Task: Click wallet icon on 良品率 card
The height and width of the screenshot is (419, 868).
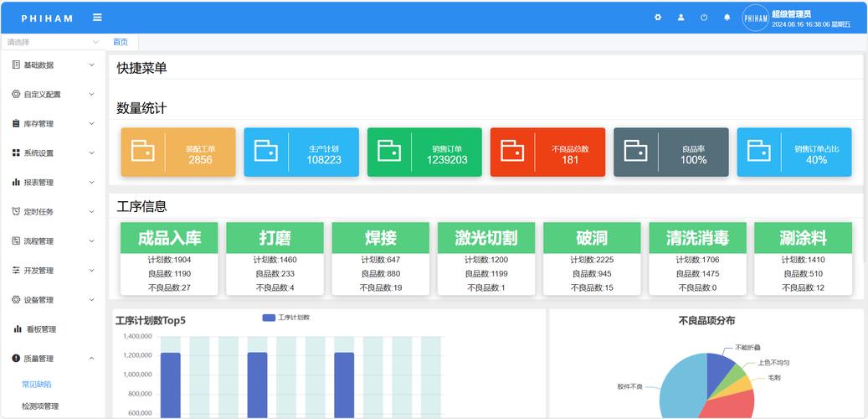Action: 635,151
